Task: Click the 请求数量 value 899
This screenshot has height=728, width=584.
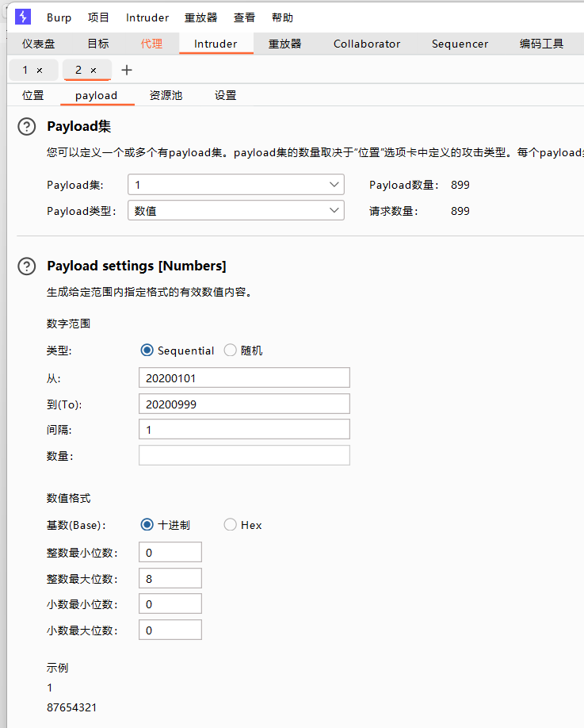Action: click(x=460, y=211)
